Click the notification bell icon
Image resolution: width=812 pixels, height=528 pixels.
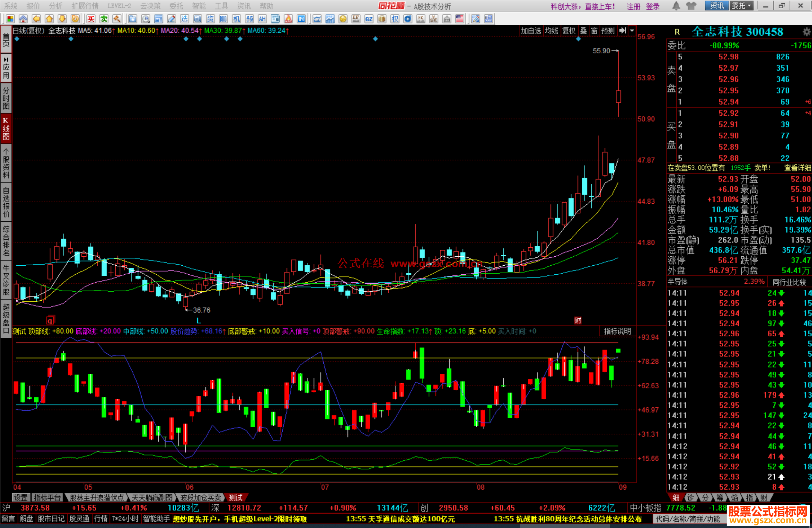pyautogui.click(x=676, y=6)
